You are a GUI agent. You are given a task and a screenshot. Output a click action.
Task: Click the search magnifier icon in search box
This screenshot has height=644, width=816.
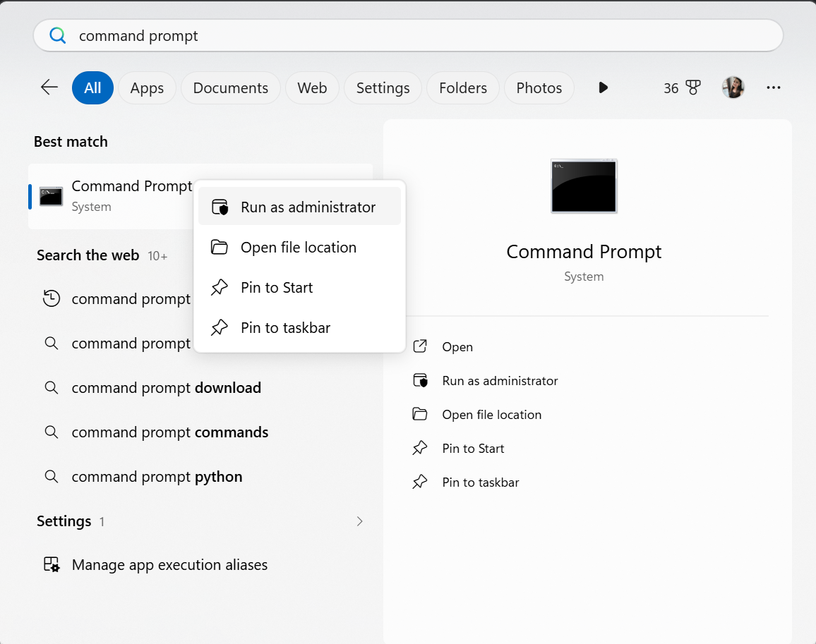[x=57, y=35]
